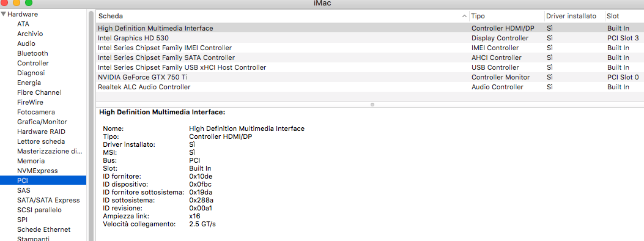
Task: Click the ID revisione value 0x00a1
Action: [x=201, y=208]
